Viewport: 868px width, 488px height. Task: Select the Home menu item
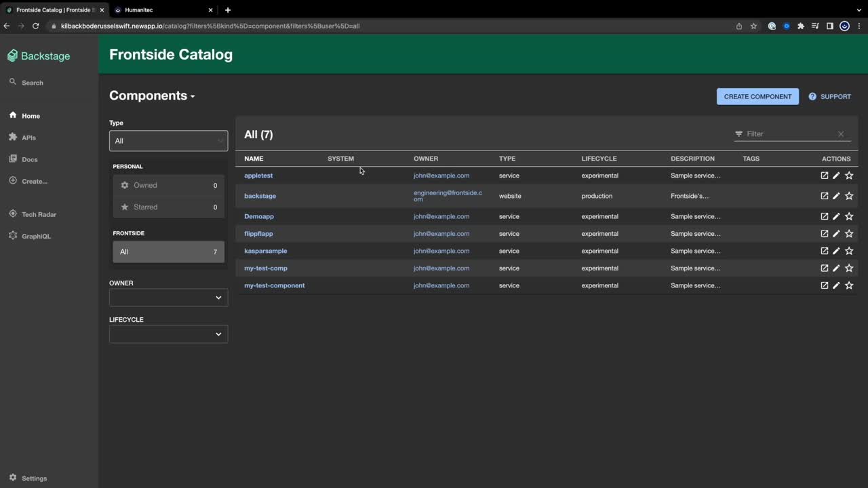[x=31, y=115]
